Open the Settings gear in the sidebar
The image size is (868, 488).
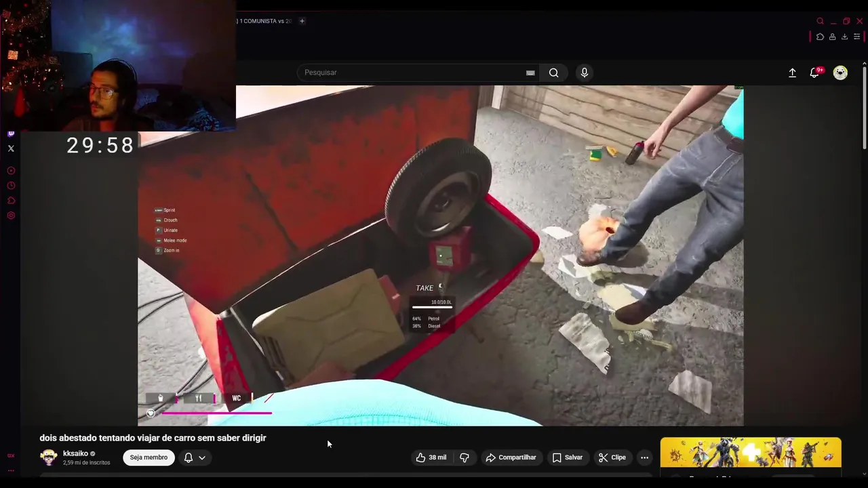(11, 216)
